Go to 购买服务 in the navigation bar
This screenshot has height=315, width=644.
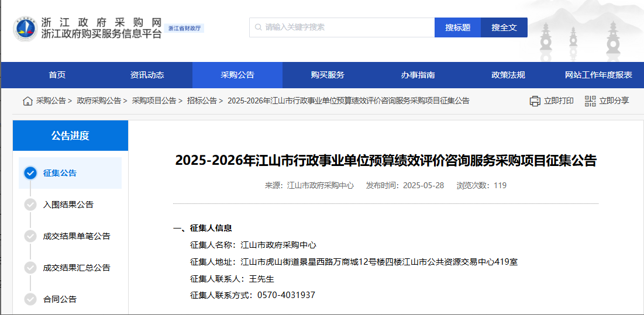328,75
